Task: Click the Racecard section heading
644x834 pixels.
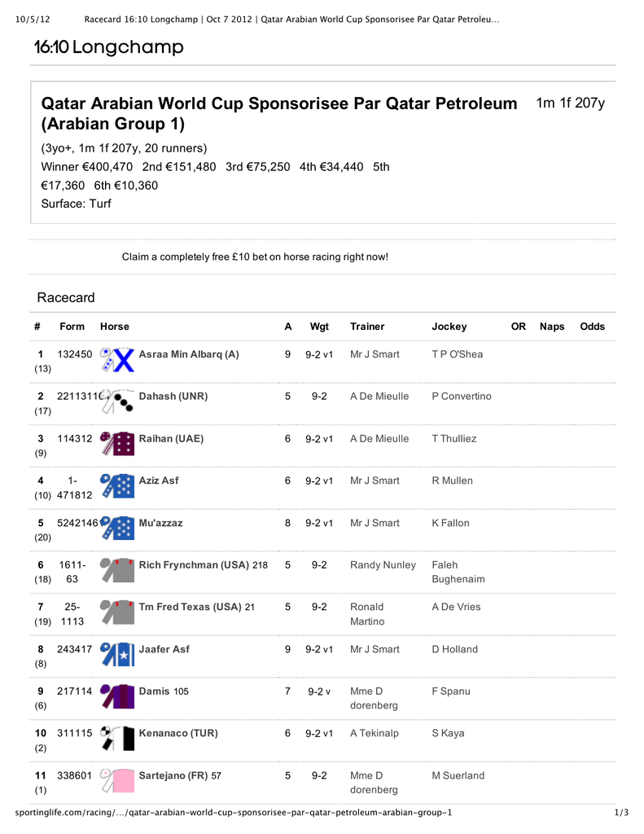Action: tap(66, 297)
